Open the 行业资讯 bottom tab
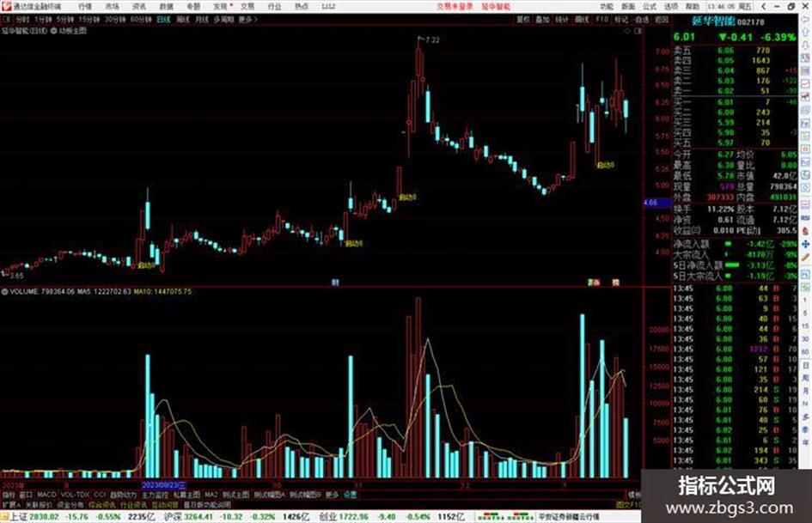This screenshot has width=812, height=523. [133, 504]
